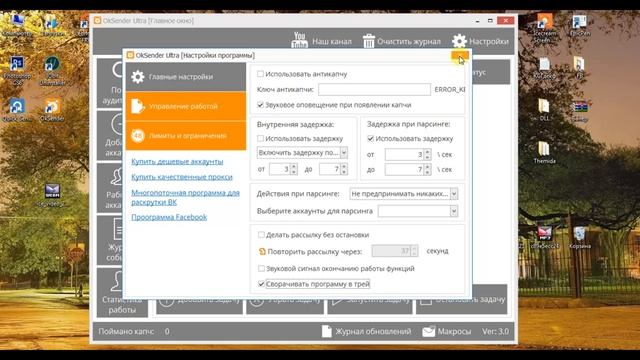Open the 'Действия при парсинге' dropdown
640x360 pixels.
pos(403,193)
